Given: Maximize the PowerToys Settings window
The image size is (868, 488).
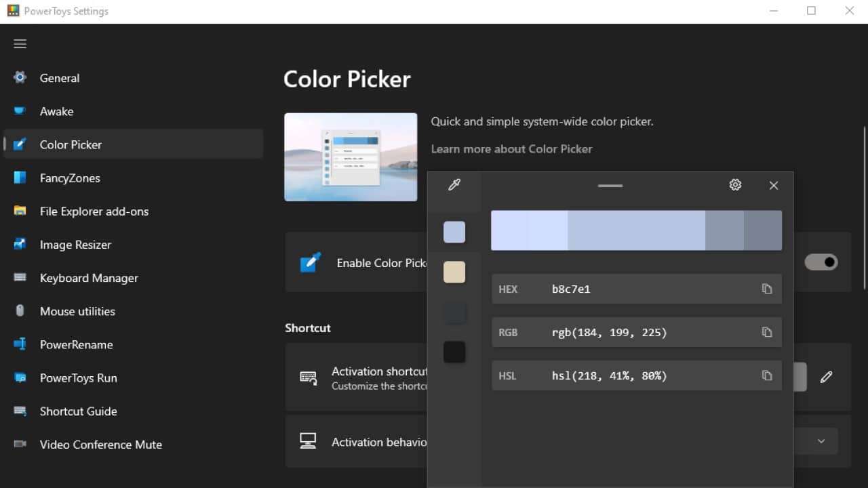Looking at the screenshot, I should click(811, 11).
